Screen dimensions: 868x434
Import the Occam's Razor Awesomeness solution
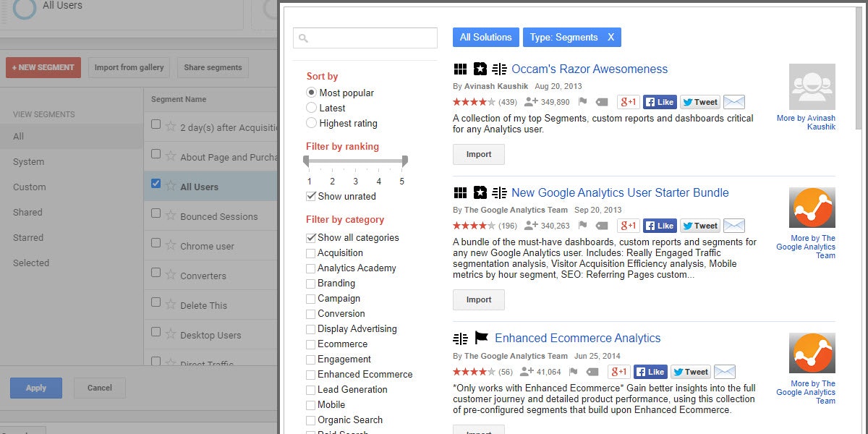478,154
